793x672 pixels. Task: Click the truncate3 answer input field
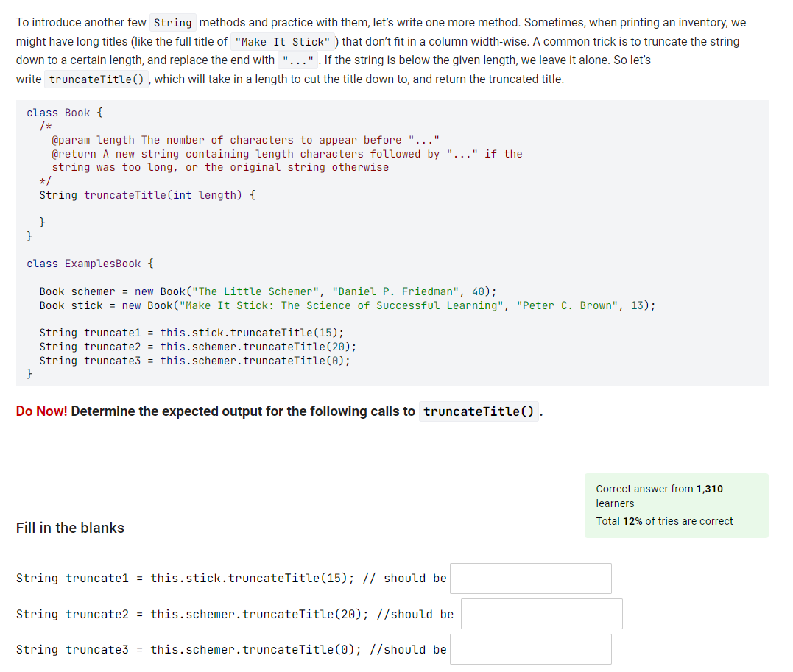pyautogui.click(x=530, y=648)
